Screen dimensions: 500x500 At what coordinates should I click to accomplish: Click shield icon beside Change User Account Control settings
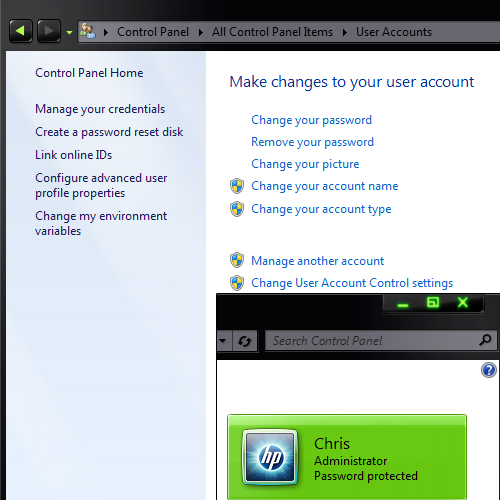click(x=237, y=283)
